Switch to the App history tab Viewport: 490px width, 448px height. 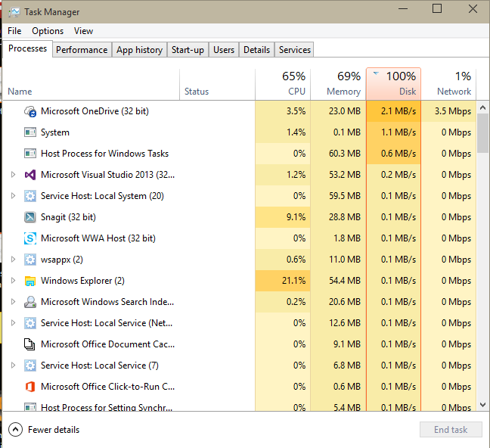pos(139,50)
